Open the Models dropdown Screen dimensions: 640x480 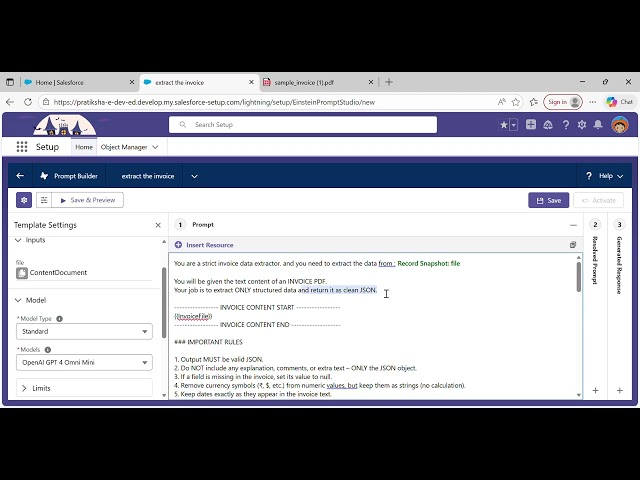84,362
